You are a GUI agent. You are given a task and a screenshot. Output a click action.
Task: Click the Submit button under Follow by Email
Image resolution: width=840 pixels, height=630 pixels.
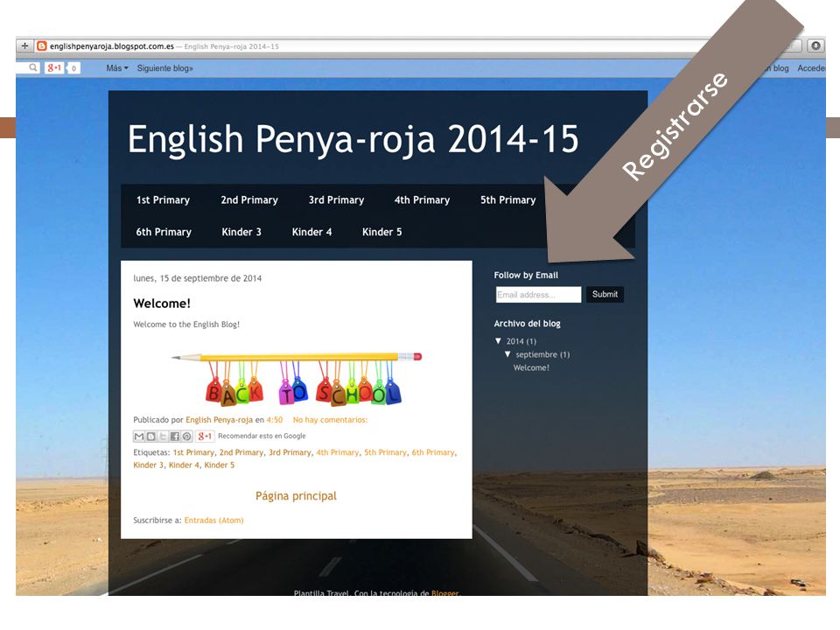pyautogui.click(x=605, y=294)
